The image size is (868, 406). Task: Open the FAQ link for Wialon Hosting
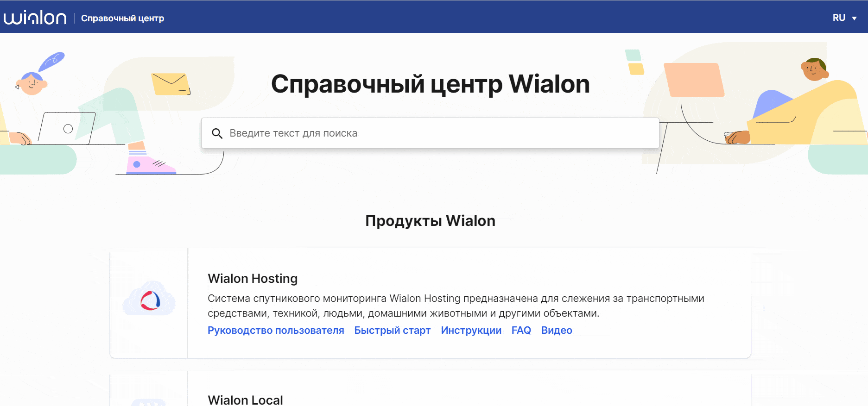(x=521, y=331)
